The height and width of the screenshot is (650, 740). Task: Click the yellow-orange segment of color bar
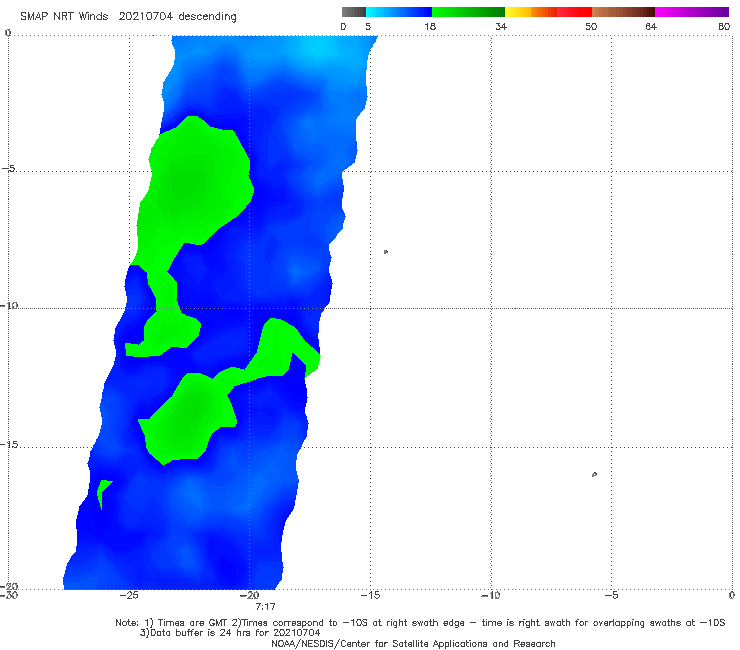(530, 12)
